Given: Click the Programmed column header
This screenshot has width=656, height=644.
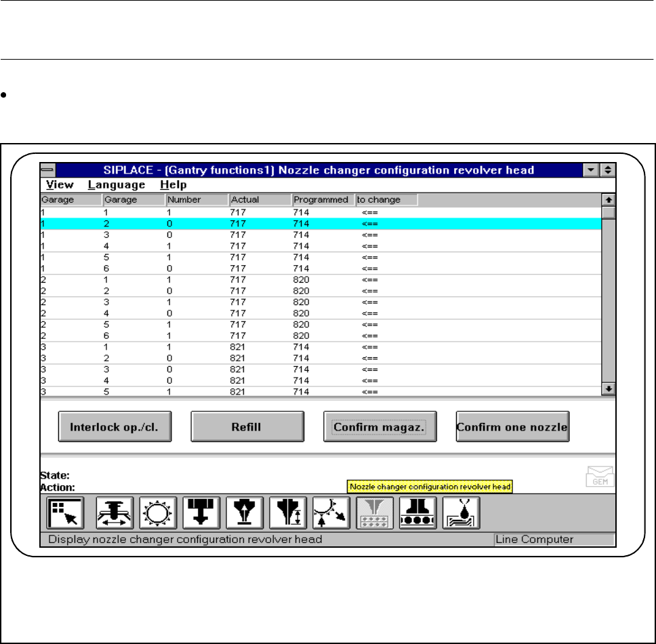Looking at the screenshot, I should coord(323,199).
